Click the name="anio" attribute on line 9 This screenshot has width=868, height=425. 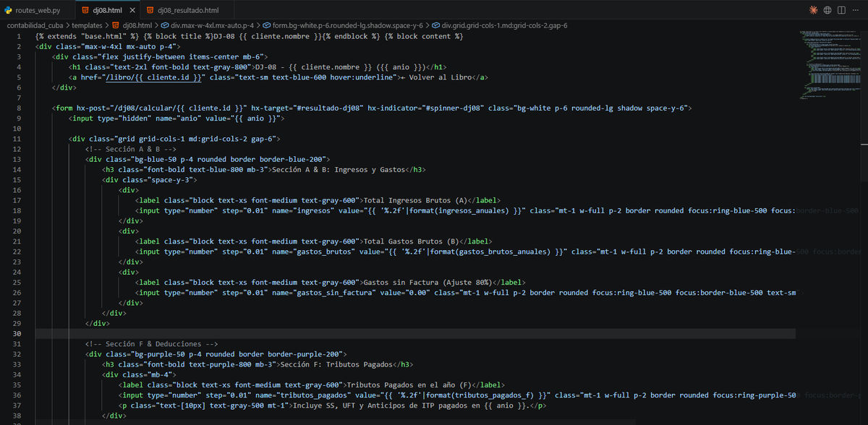click(179, 118)
